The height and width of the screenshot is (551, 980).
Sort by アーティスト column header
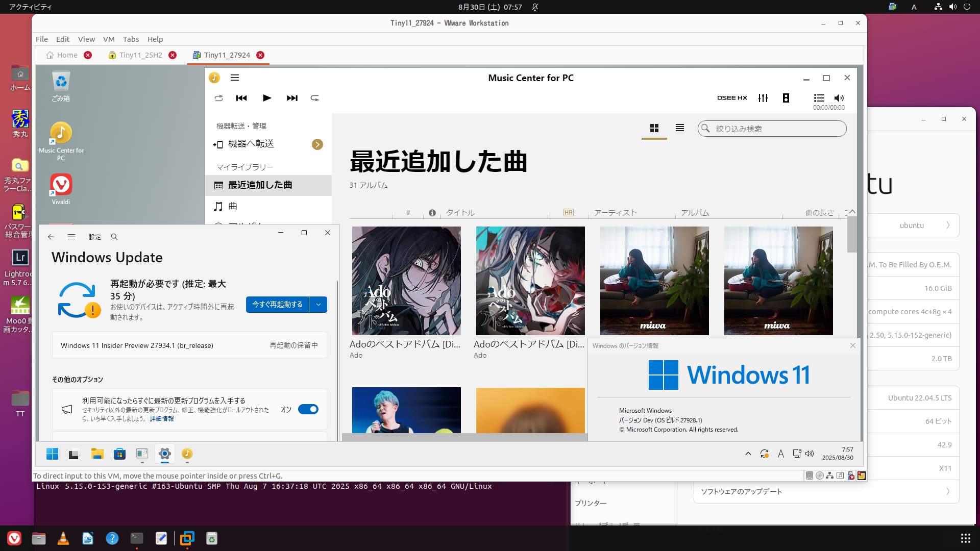click(615, 213)
